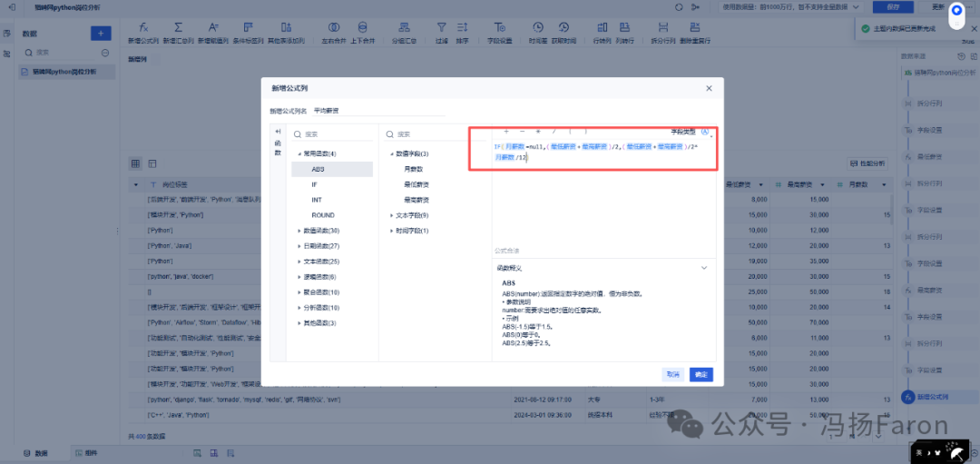Switch to the 组件 bottom tab
Image resolution: width=980 pixels, height=464 pixels.
pyautogui.click(x=85, y=453)
